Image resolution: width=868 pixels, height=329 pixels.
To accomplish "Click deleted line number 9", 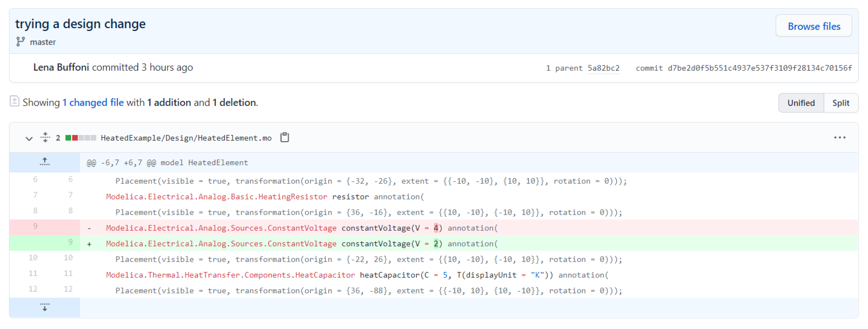I will (x=35, y=226).
